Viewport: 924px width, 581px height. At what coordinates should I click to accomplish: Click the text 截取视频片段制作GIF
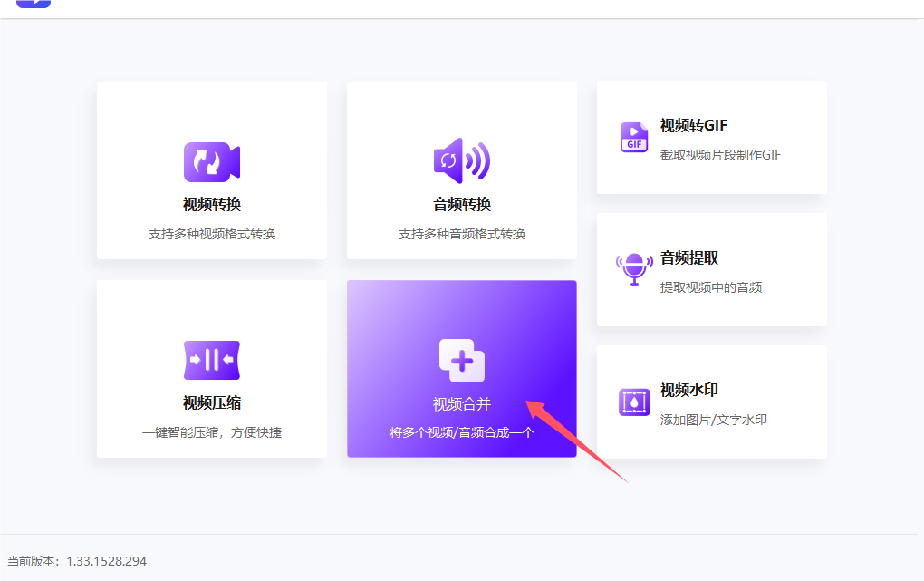pos(720,155)
